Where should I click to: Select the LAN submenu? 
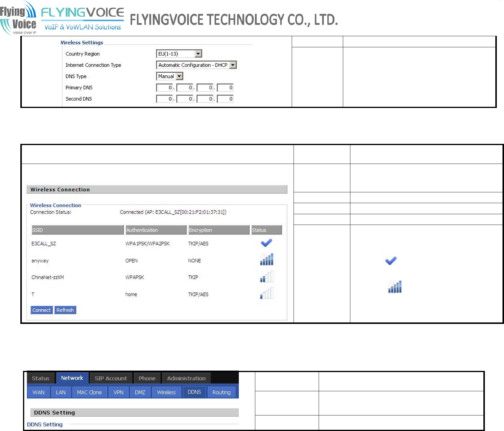[61, 392]
